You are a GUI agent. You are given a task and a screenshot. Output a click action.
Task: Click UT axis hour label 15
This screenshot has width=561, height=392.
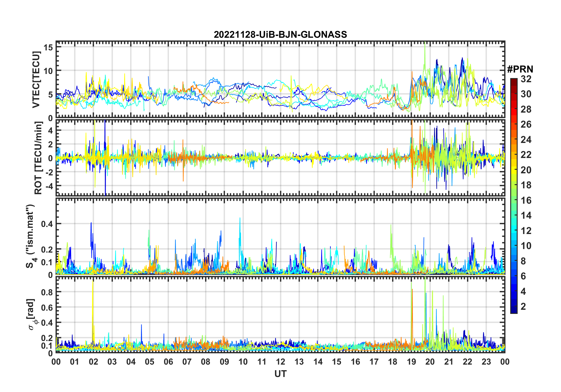pos(337,362)
